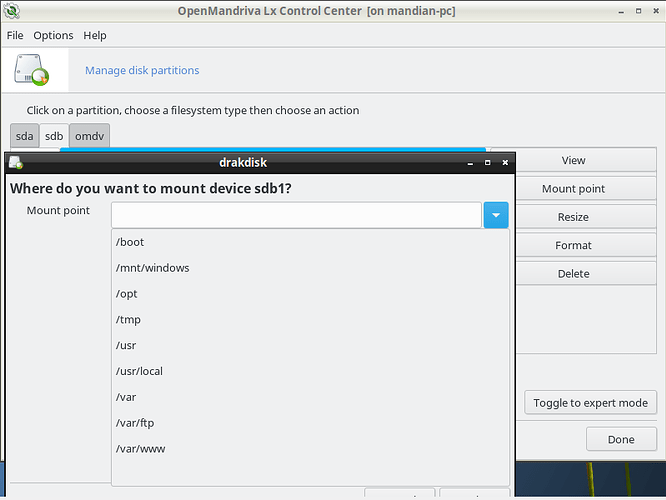Open the Options menu

[53, 35]
